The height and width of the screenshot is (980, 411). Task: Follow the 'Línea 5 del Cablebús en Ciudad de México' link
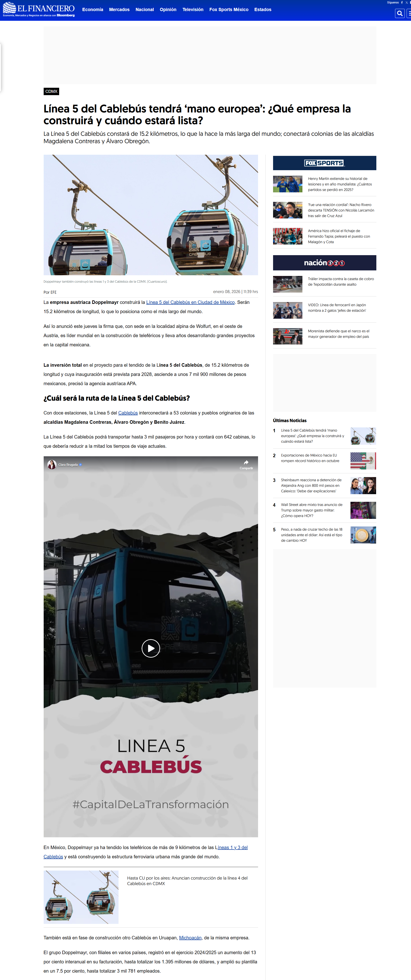coord(190,302)
